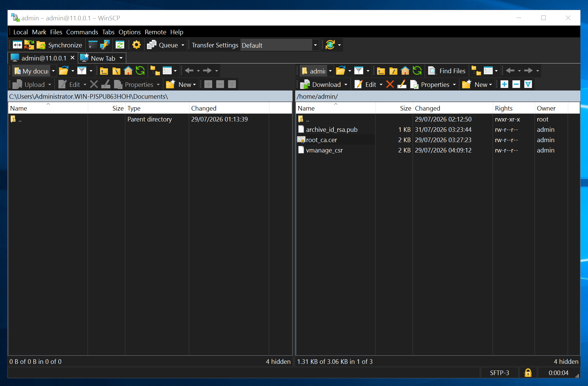Viewport: 588px width, 386px height.
Task: Expand the Download dropdown arrow
Action: (x=346, y=85)
